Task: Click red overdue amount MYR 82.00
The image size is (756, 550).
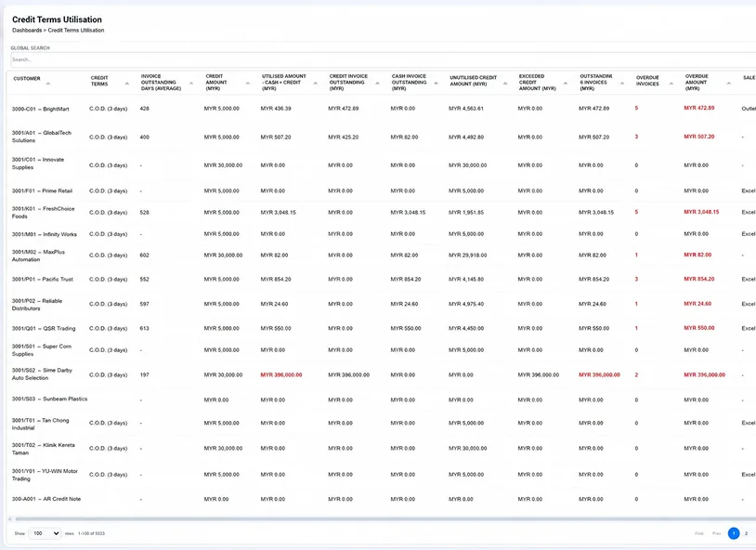Action: [697, 255]
